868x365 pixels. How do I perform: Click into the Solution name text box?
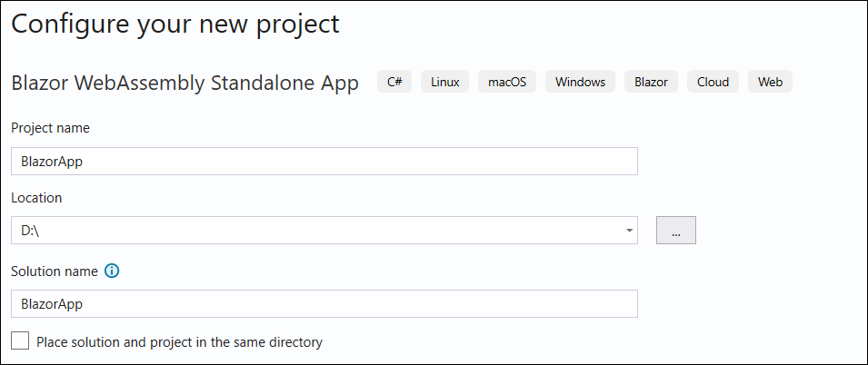[324, 303]
